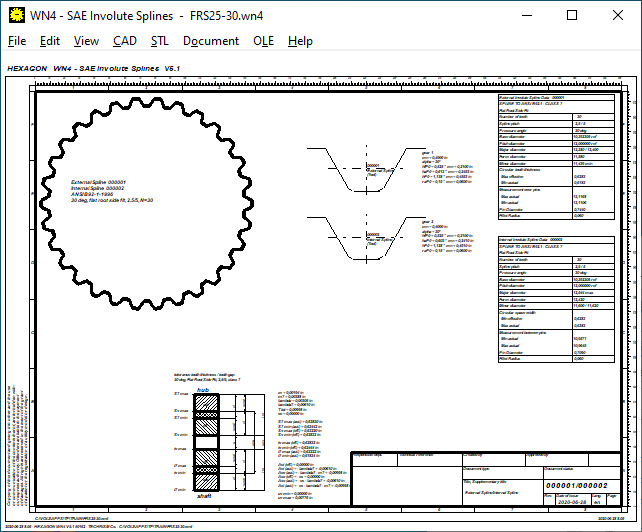Open the Help menu
The height and width of the screenshot is (532, 642).
click(300, 41)
